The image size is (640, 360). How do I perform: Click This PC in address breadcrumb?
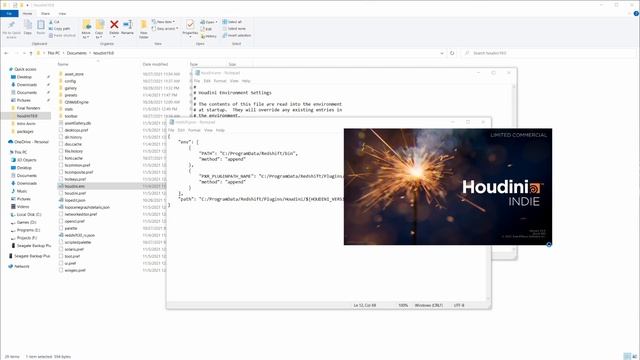coord(53,53)
